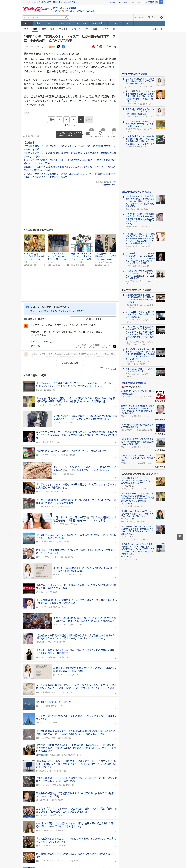Open the Mickey and Minnie article thumbnail

pos(82,243)
